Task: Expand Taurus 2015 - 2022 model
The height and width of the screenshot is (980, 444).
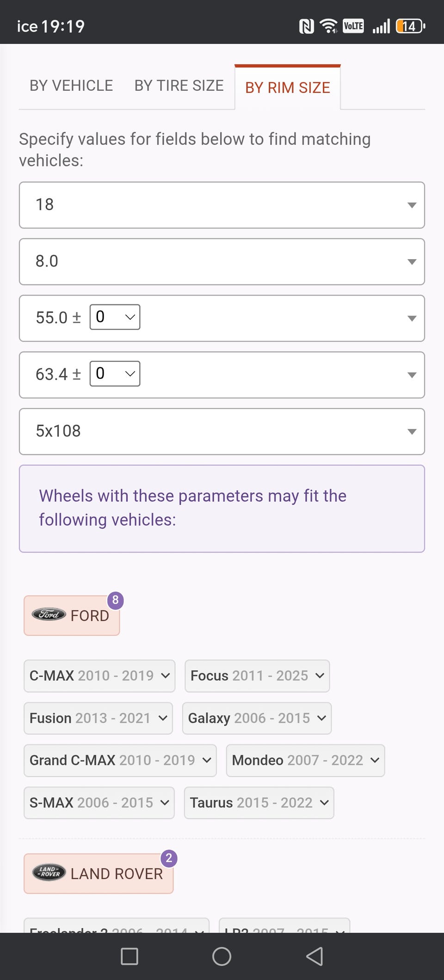Action: pyautogui.click(x=259, y=803)
